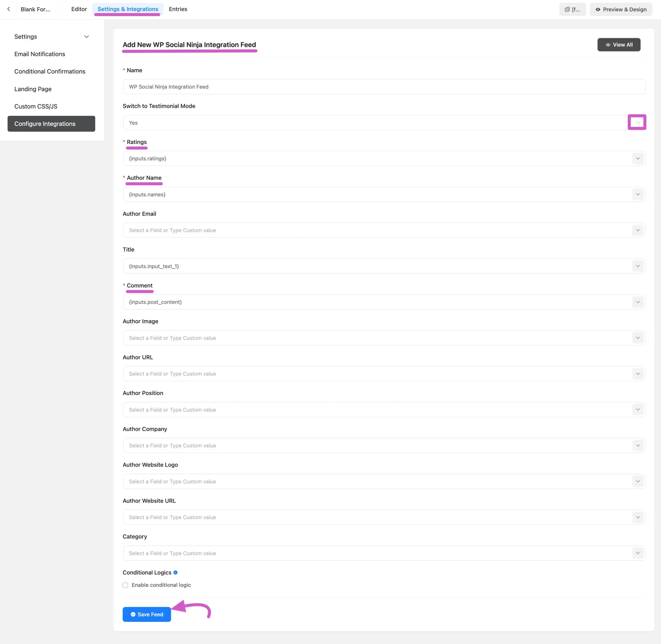The width and height of the screenshot is (661, 644).
Task: Switch to the Editor tab
Action: (x=79, y=9)
